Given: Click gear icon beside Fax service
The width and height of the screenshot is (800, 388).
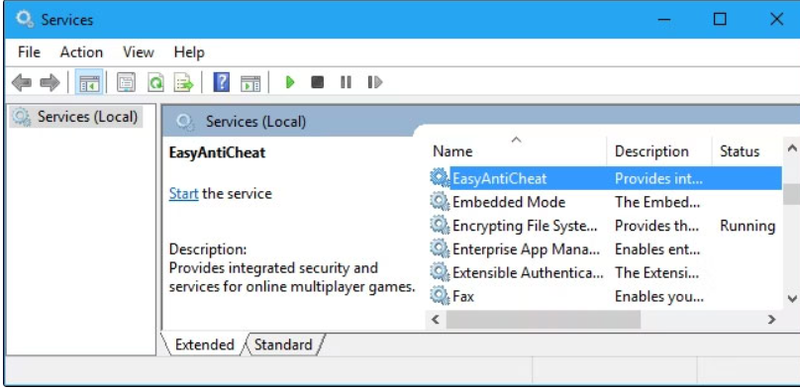Looking at the screenshot, I should tap(439, 296).
